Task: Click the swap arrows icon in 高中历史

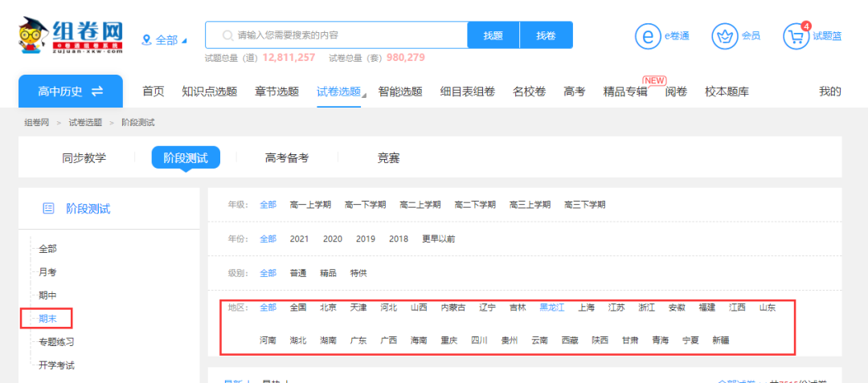Action: point(97,92)
